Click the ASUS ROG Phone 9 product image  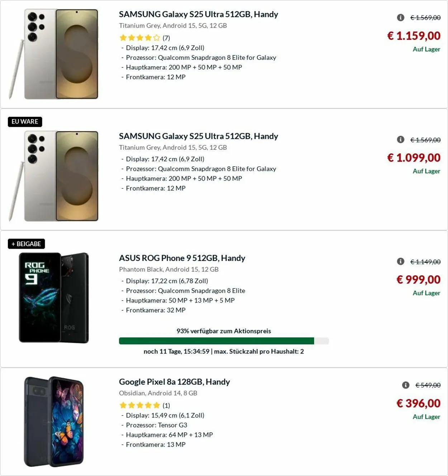pyautogui.click(x=54, y=298)
